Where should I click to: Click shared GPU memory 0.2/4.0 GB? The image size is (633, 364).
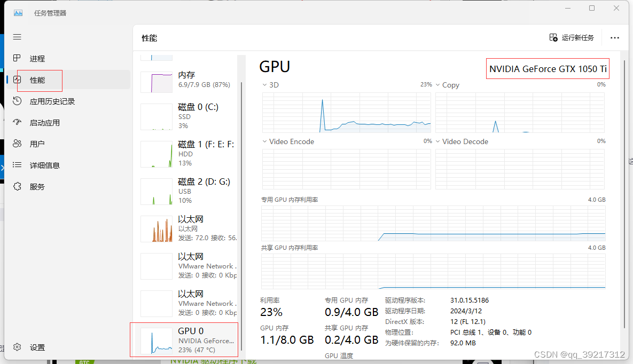pos(351,340)
